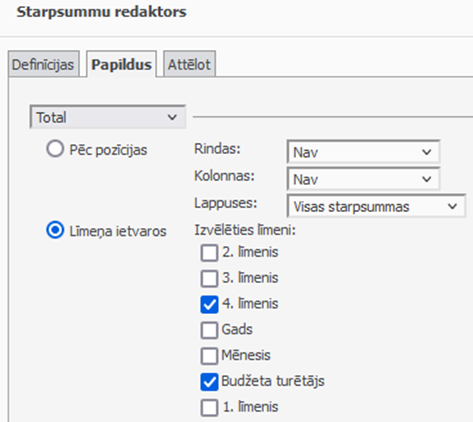
Task: Open the Lappuses Visas starpsummas dropdown
Action: (376, 206)
